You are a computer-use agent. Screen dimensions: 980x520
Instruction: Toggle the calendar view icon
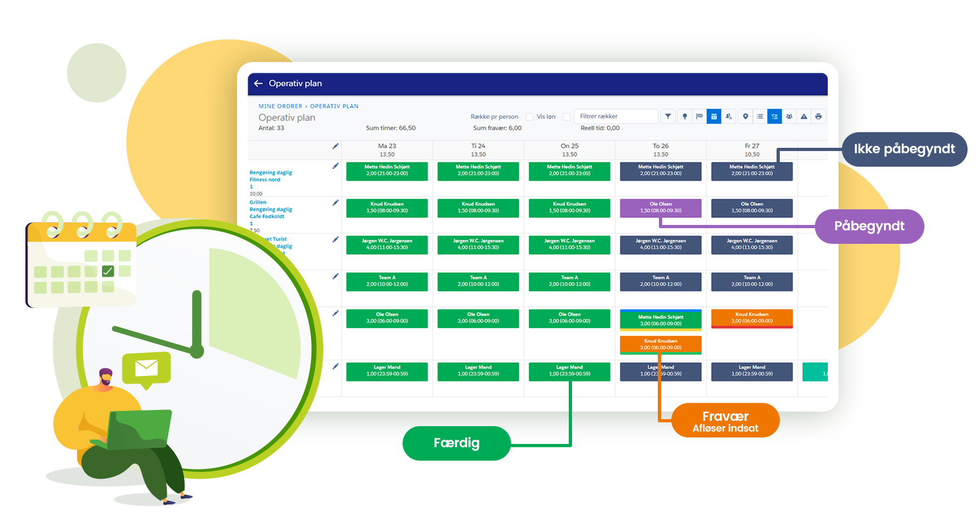point(714,117)
